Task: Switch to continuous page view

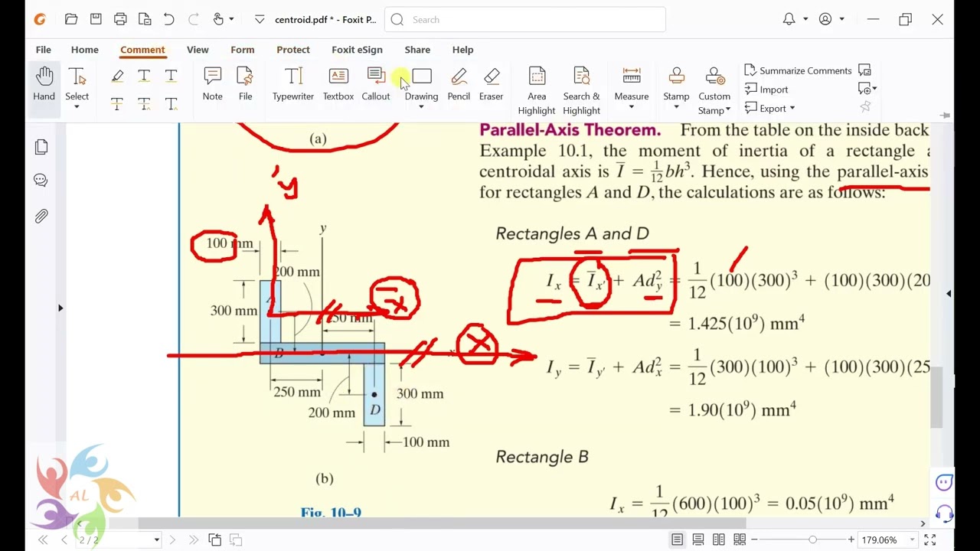Action: [697, 540]
